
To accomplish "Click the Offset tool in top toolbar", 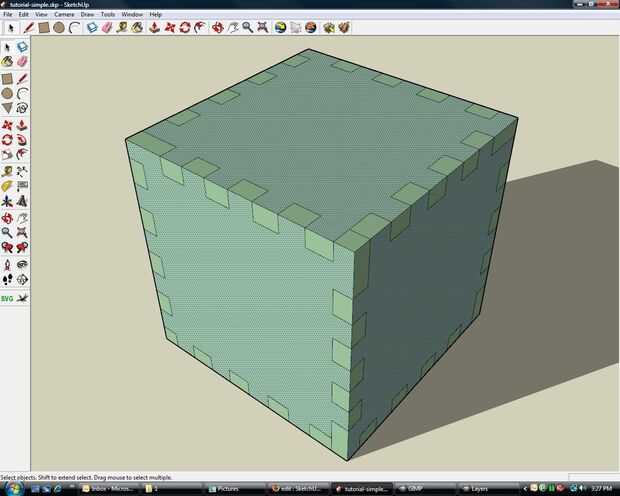I will click(x=200, y=28).
